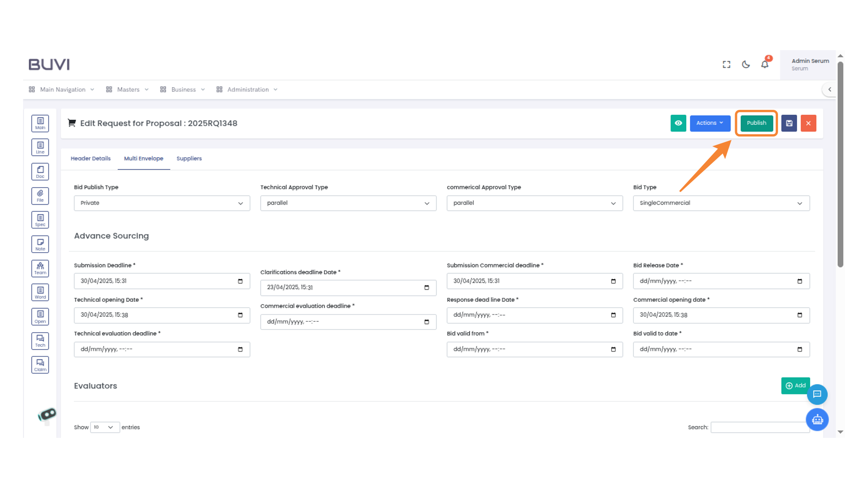Viewport: 868px width, 488px height.
Task: Click the notification bell icon
Action: pos(764,65)
